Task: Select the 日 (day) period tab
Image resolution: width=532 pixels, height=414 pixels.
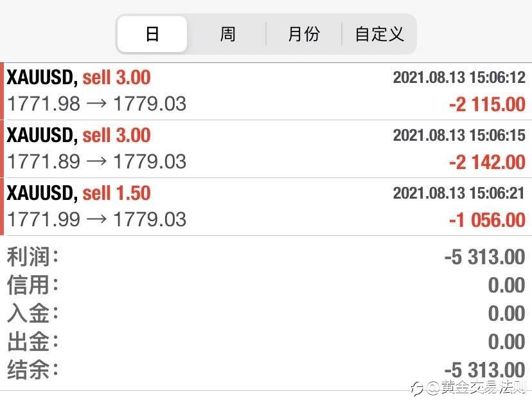Action: [x=152, y=34]
